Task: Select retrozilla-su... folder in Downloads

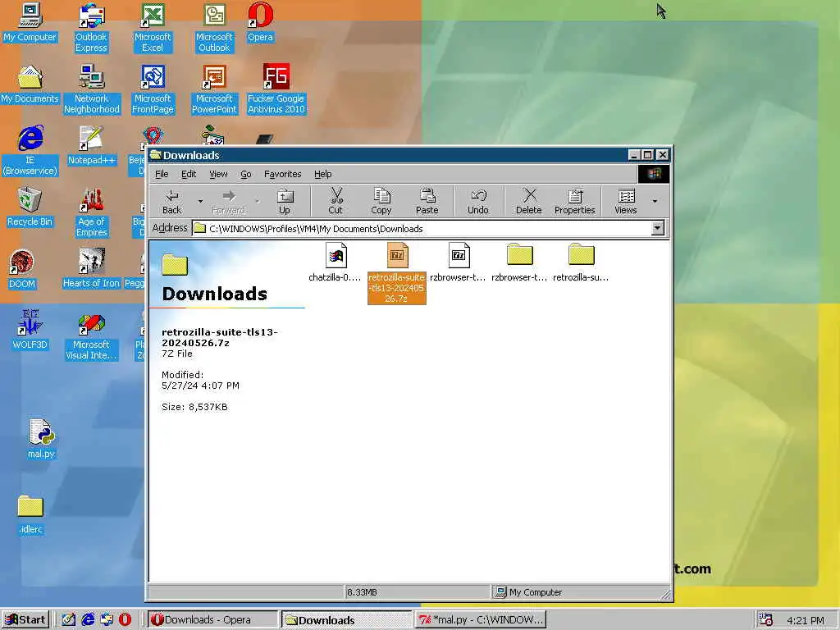Action: coord(582,262)
